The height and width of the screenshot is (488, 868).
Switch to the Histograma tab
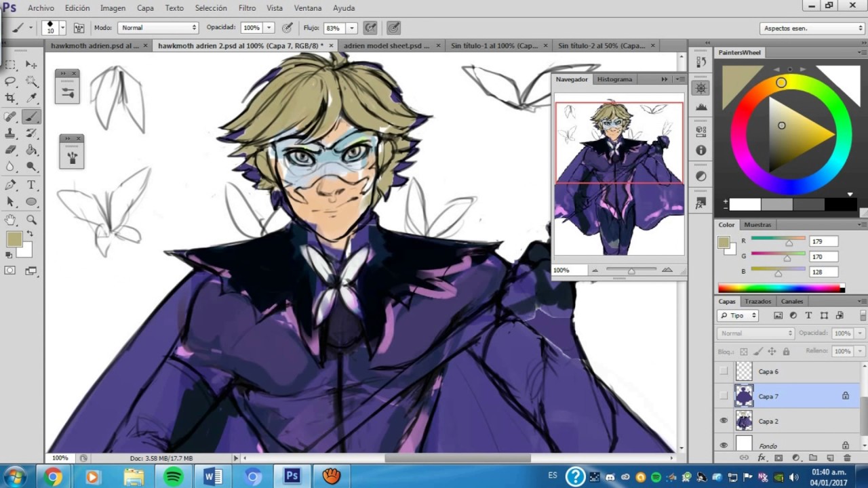point(614,79)
